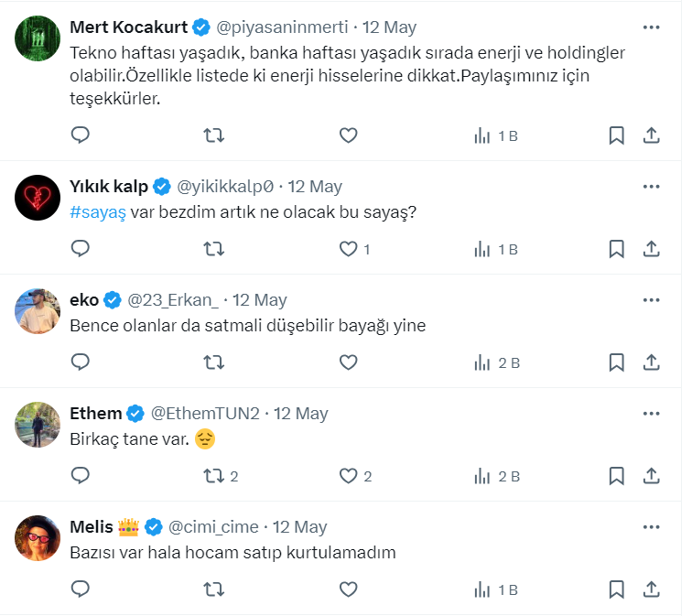Retweet Ethem's 'Birkaç tane var' tweet

pos(213,476)
